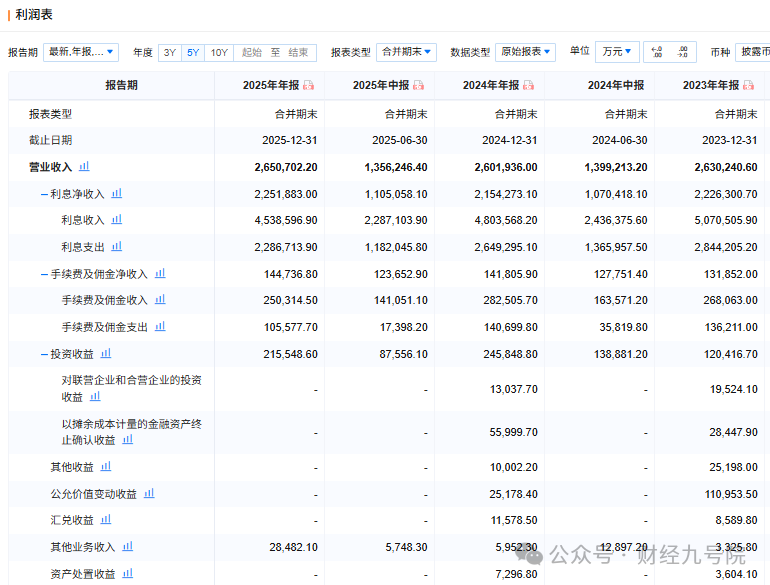Image resolution: width=770 pixels, height=585 pixels.
Task: Click the 2025年年报 column header
Action: coord(271,85)
